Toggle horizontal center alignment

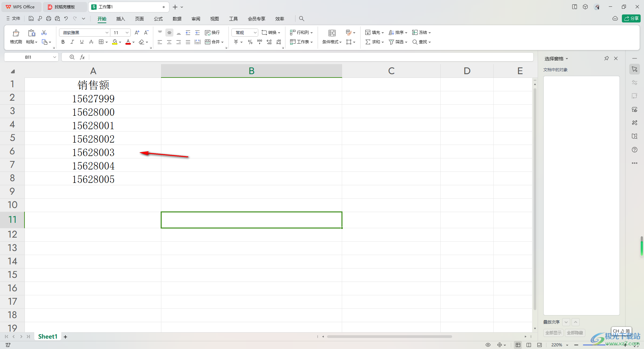[x=169, y=42]
